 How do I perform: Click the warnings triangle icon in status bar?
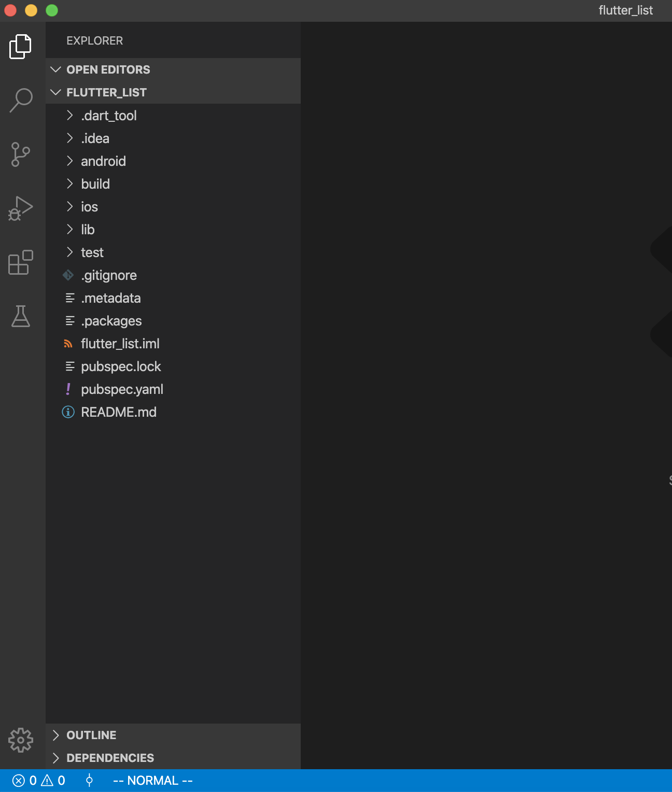click(47, 781)
